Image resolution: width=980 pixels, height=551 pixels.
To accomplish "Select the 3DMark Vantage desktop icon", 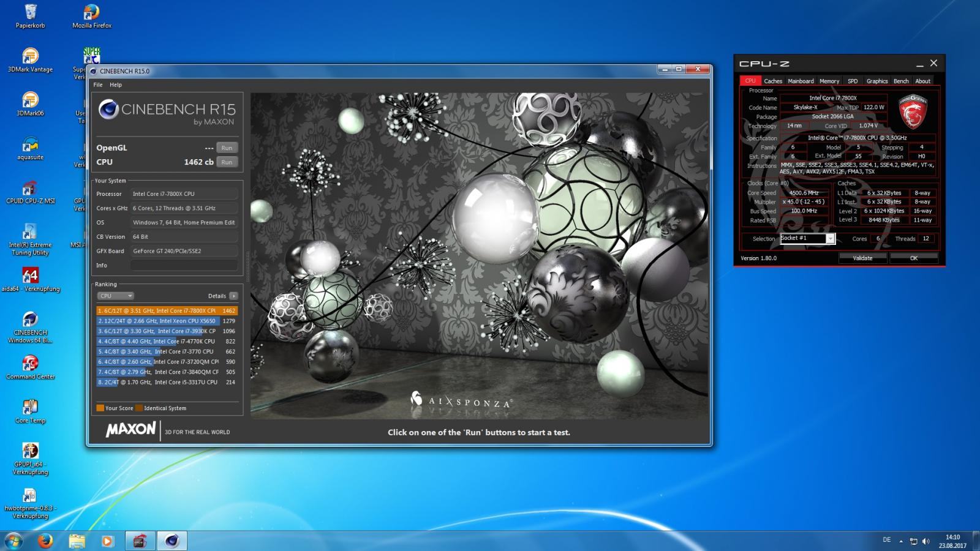I will 30,60.
